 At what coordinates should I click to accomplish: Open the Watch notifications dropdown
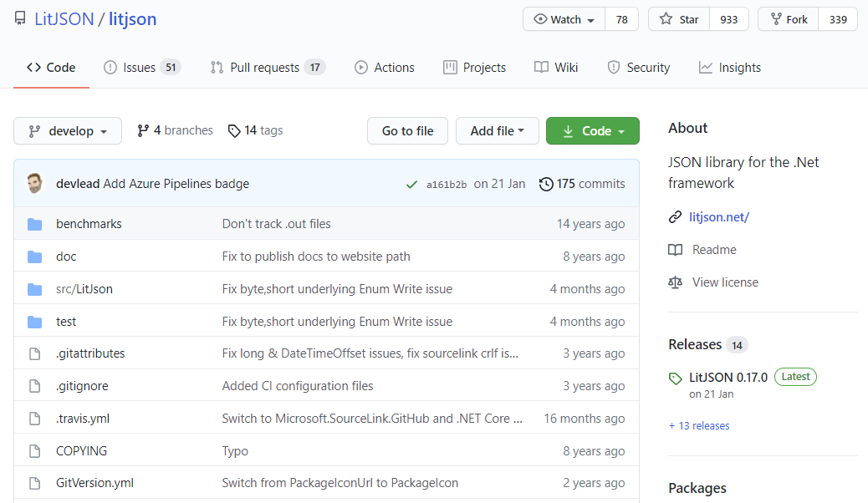pyautogui.click(x=564, y=19)
